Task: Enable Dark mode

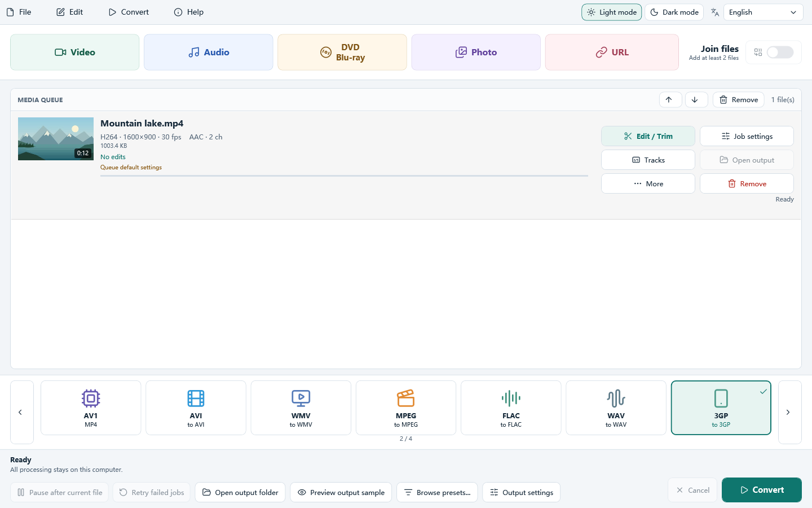Action: [x=674, y=12]
